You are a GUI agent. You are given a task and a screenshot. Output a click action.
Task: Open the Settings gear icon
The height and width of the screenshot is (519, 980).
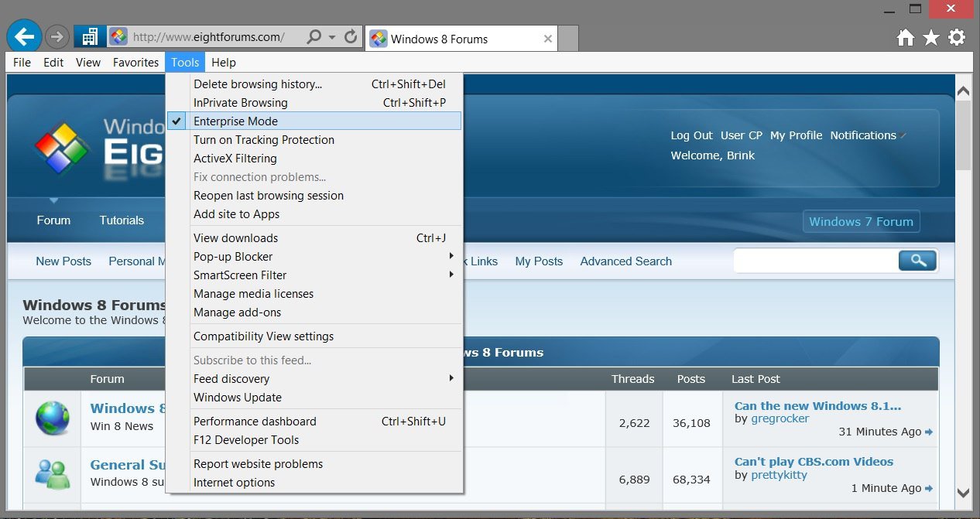tap(957, 37)
